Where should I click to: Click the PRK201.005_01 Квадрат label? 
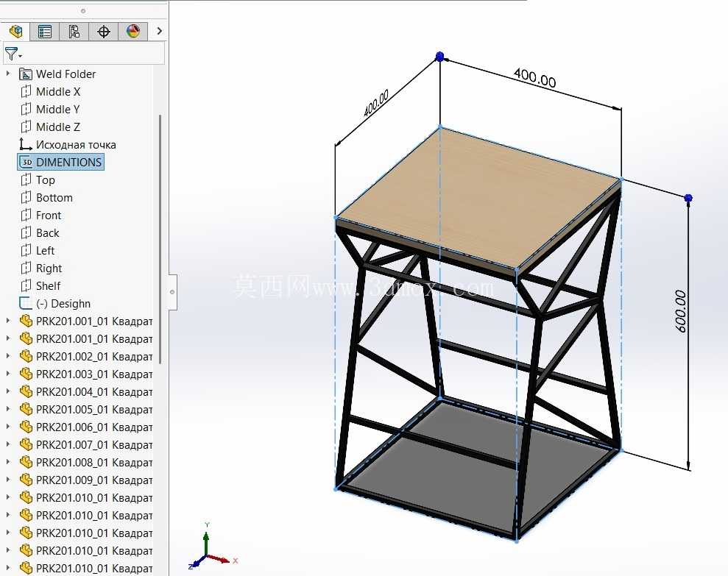click(94, 409)
